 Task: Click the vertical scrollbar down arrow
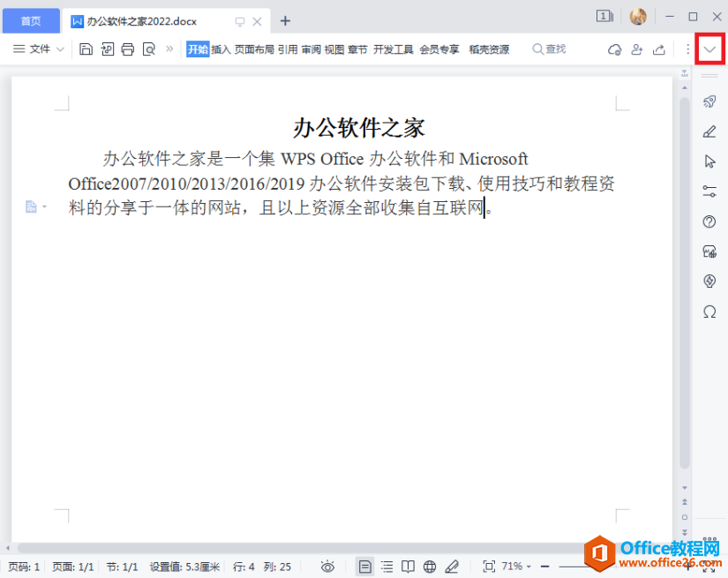tap(685, 487)
